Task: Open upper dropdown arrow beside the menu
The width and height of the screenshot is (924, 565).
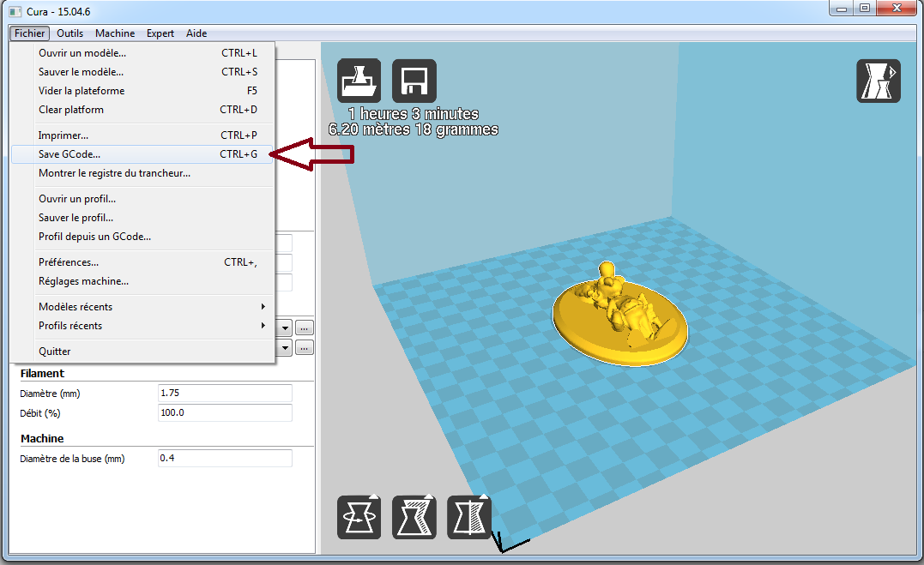Action: pos(285,328)
